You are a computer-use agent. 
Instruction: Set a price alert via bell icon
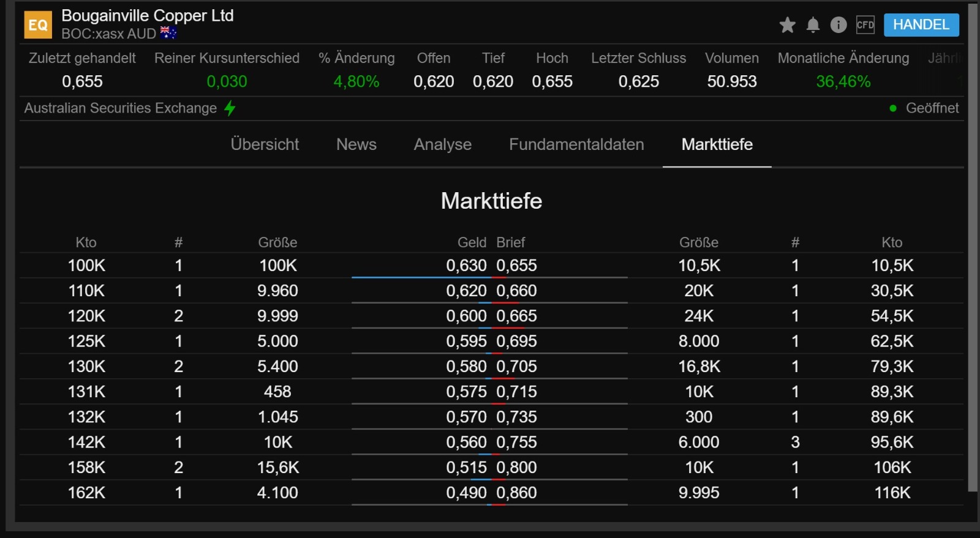(813, 25)
